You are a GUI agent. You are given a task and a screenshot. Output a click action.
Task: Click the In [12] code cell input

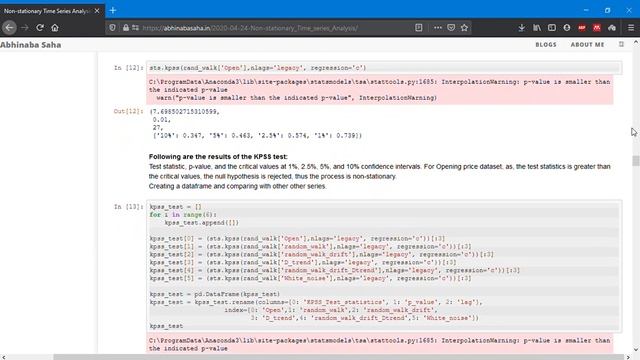384,68
